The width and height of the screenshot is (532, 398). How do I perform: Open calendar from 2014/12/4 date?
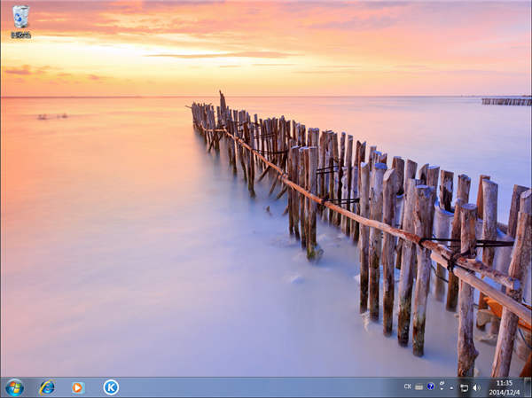(x=504, y=392)
